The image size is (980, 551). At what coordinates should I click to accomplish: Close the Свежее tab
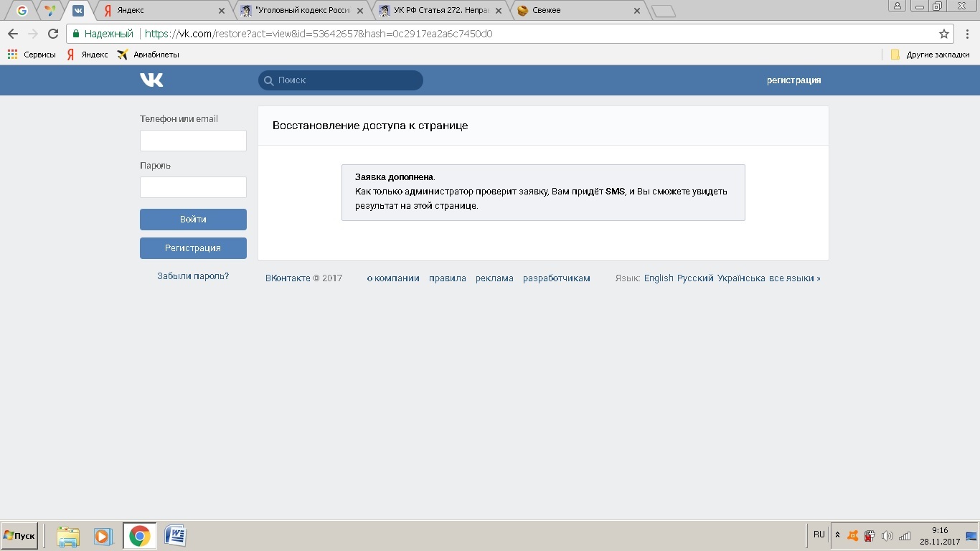637,11
